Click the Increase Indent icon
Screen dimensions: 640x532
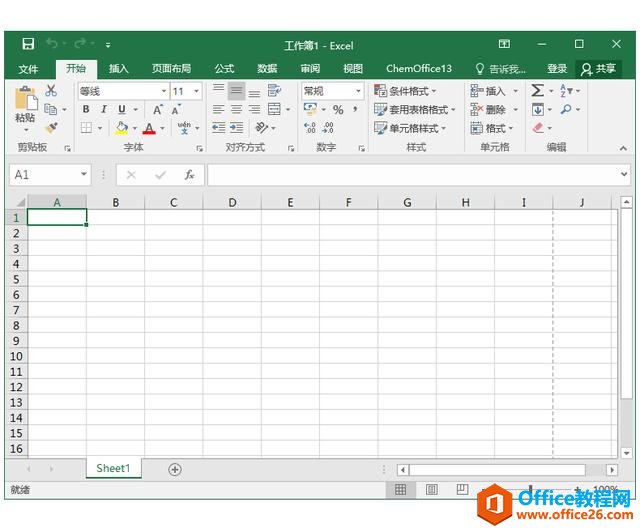tap(236, 128)
